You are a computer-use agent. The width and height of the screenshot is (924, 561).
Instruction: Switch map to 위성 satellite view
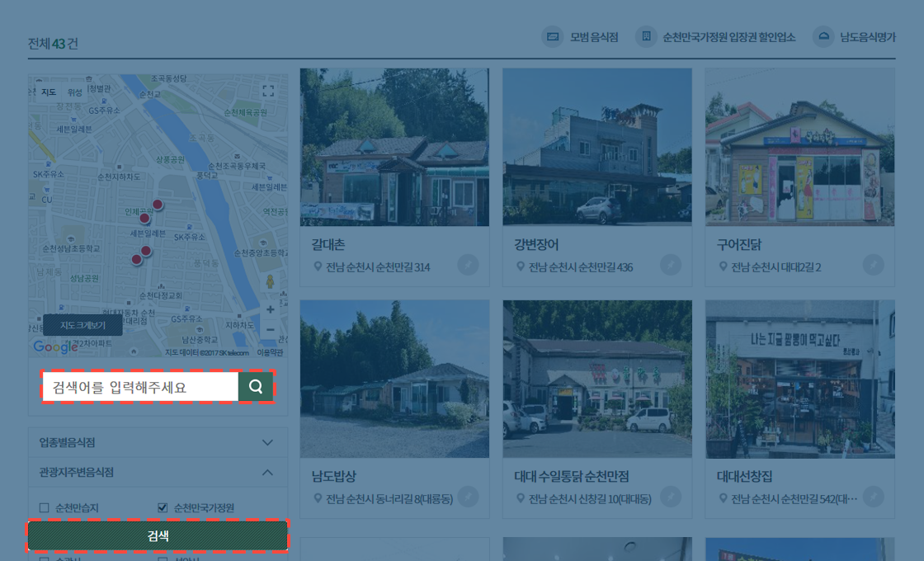pos(74,92)
